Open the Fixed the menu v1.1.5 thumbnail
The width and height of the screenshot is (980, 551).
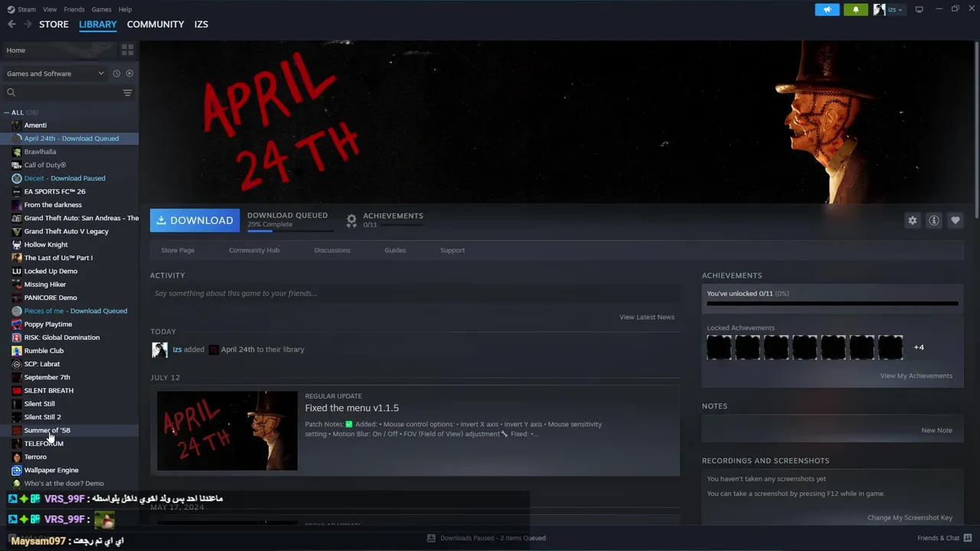[x=227, y=431]
